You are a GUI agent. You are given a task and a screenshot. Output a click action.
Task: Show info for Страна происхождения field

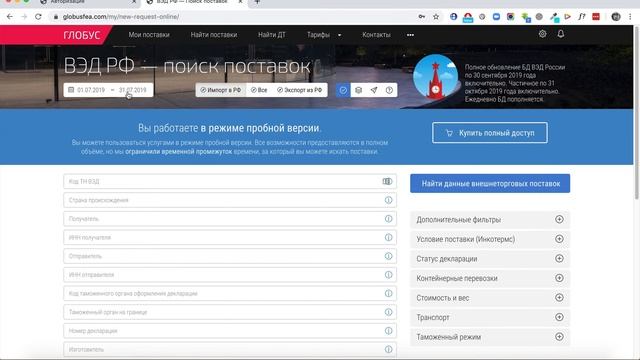coord(388,200)
